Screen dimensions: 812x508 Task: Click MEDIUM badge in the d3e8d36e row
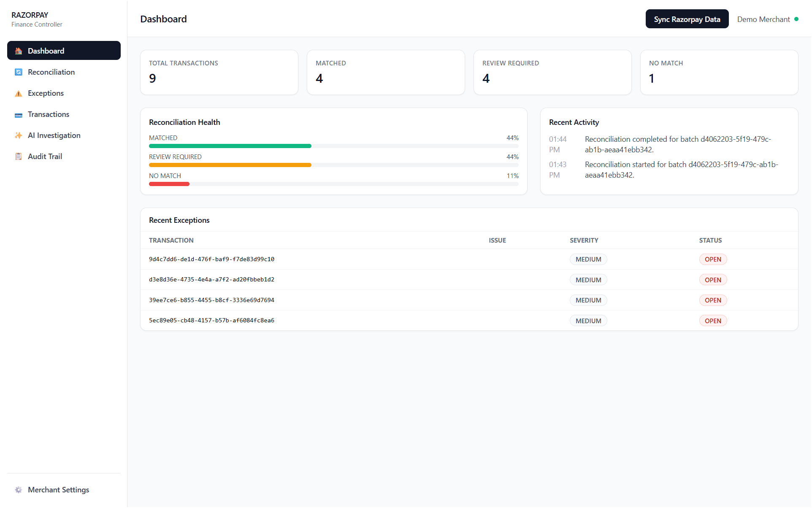[x=588, y=280]
